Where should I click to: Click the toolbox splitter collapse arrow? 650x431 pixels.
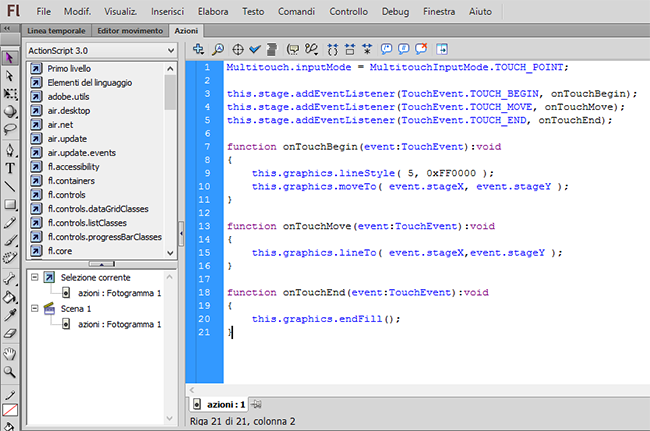181,233
